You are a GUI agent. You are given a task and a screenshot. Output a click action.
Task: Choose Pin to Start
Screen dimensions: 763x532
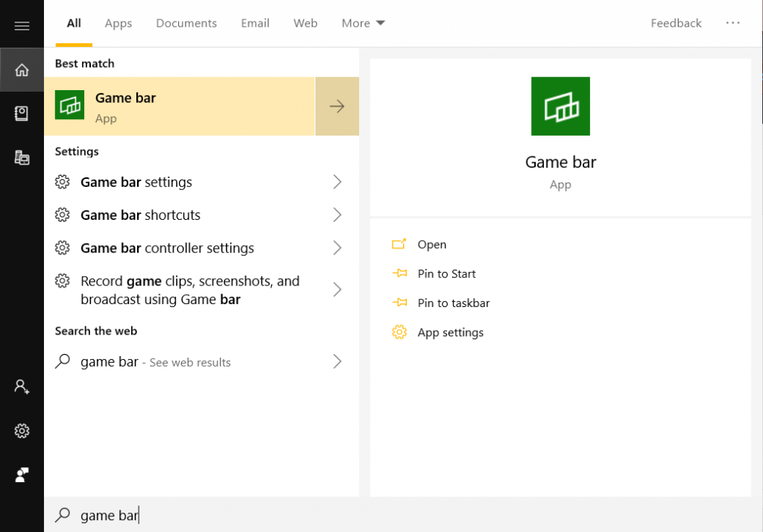tap(446, 273)
